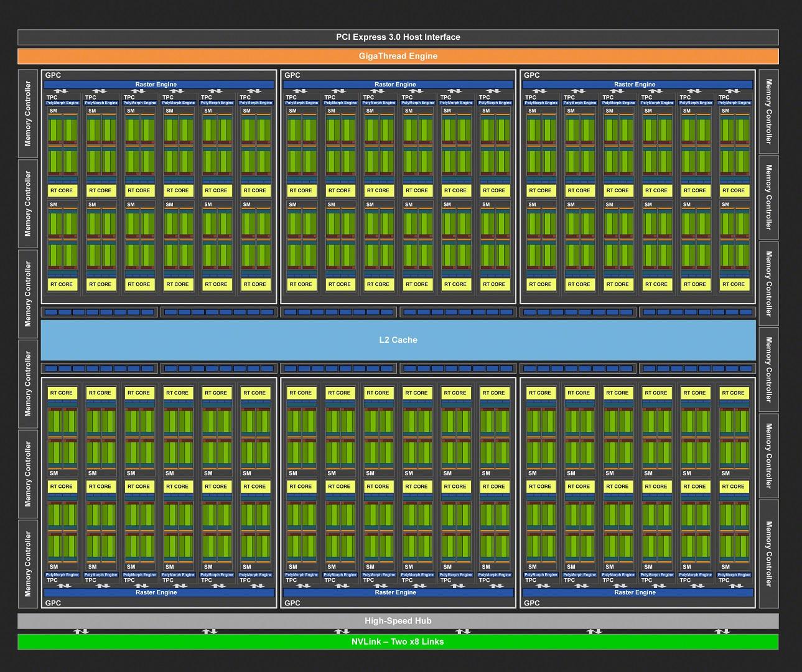This screenshot has width=802, height=672.
Task: Click the green NVLink Two x8 Links bar
Action: (398, 642)
